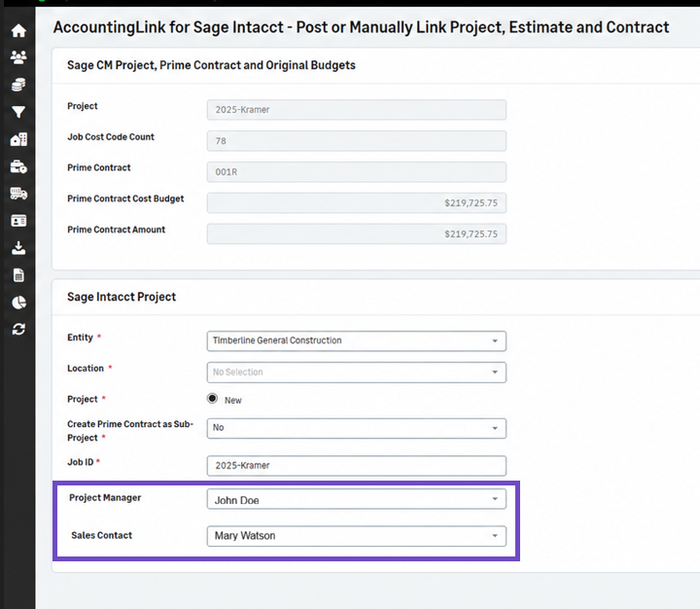Open the contacts people-group sidebar icon
The width and height of the screenshot is (700, 609).
coord(18,57)
